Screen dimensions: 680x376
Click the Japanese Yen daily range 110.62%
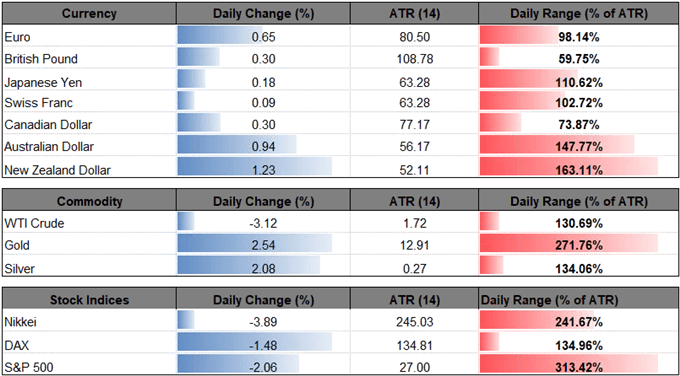pyautogui.click(x=578, y=81)
